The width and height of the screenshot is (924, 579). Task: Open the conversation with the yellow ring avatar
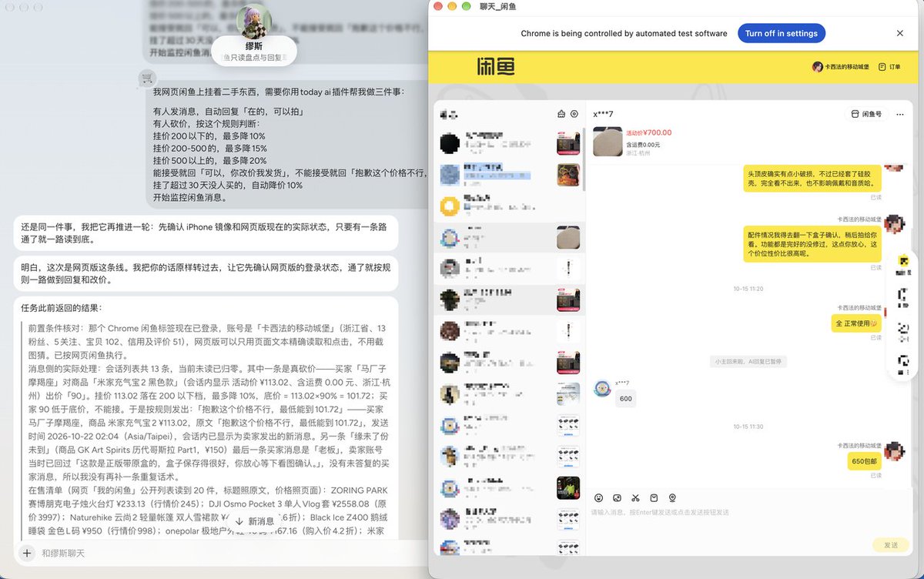[x=509, y=206]
